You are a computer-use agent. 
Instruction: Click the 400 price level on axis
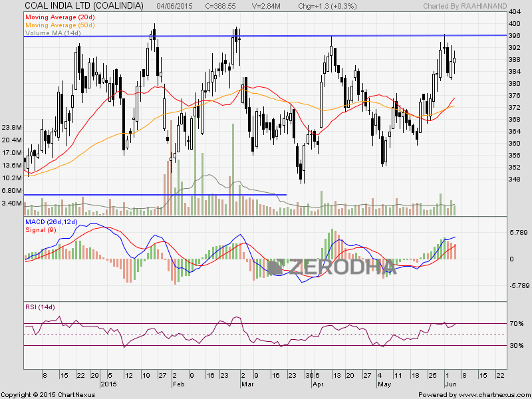(x=515, y=24)
